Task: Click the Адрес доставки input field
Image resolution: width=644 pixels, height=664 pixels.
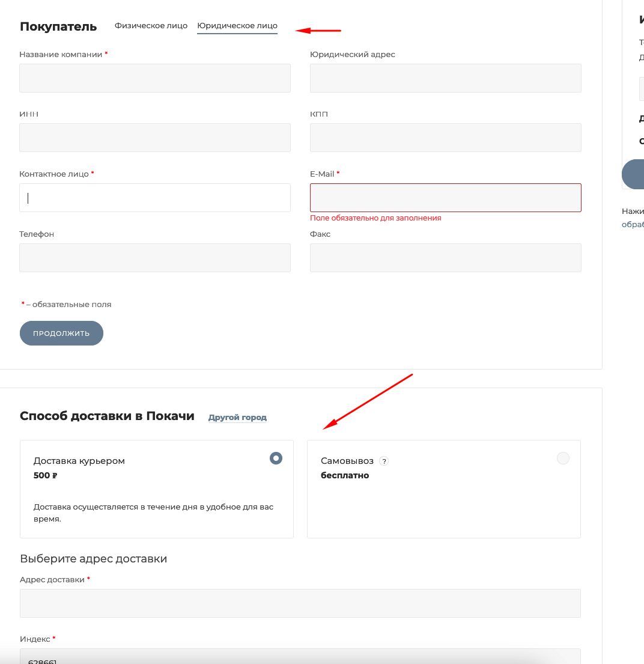Action: click(300, 603)
